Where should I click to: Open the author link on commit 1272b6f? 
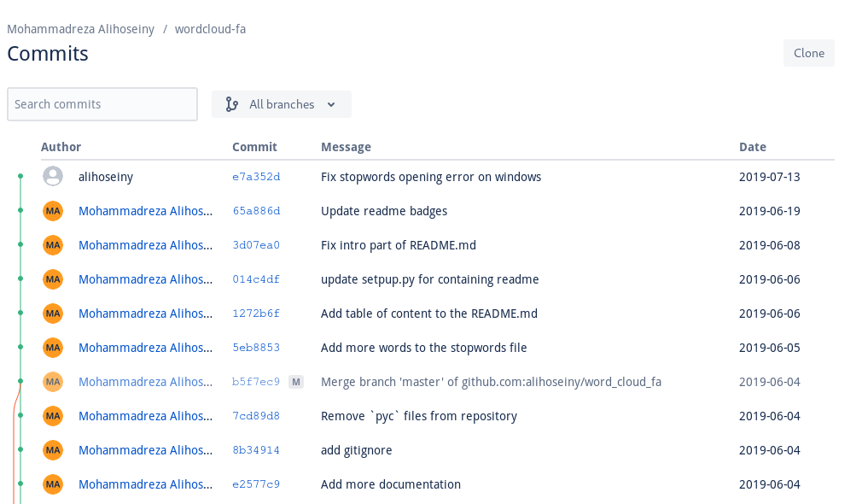[146, 314]
